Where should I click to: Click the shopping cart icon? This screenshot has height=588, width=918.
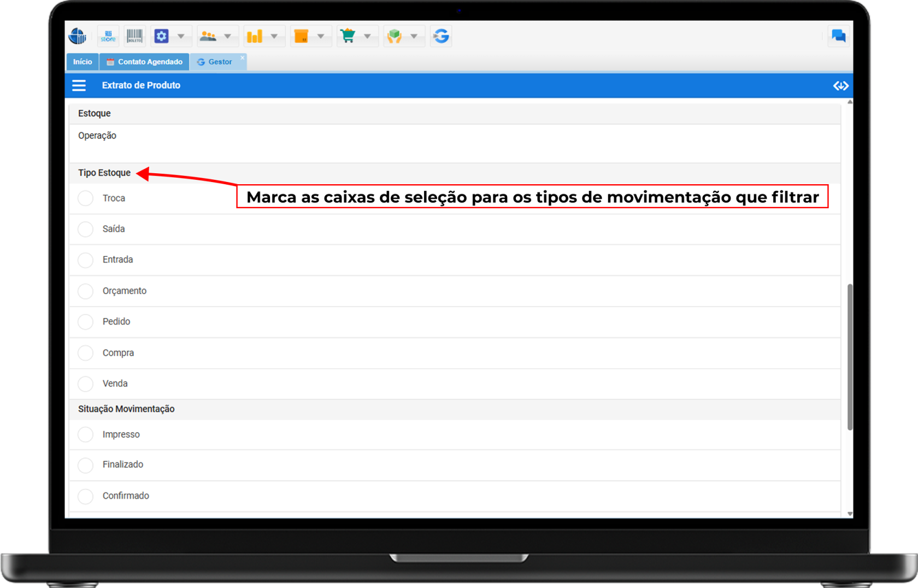coord(348,36)
